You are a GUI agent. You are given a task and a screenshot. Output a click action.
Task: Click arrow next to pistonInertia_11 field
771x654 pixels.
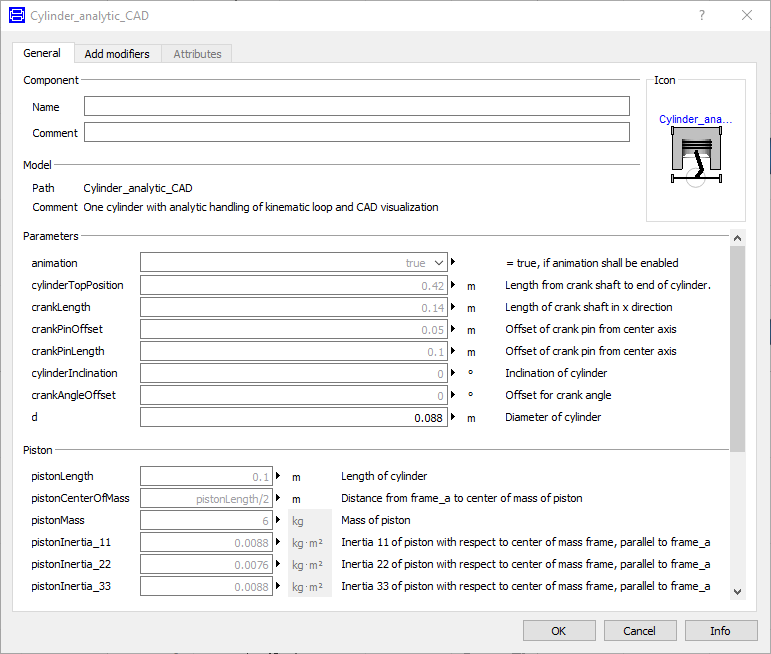click(x=278, y=542)
